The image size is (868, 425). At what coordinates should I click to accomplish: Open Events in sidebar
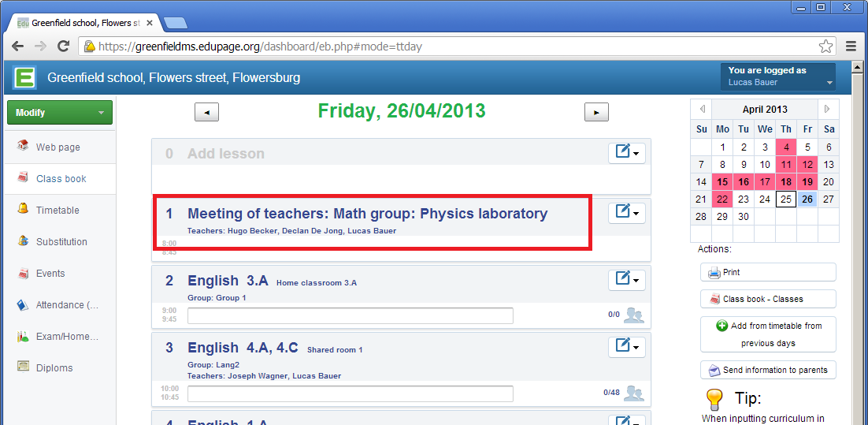[x=60, y=274]
